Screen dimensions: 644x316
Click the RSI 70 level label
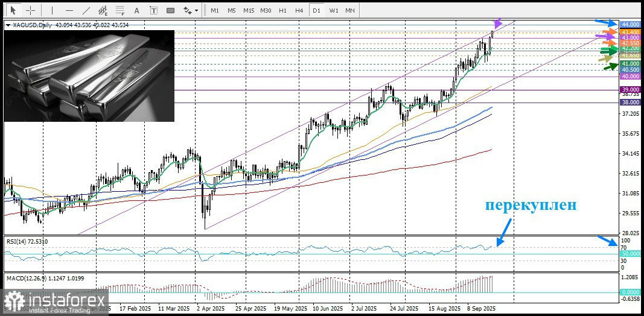coord(623,248)
